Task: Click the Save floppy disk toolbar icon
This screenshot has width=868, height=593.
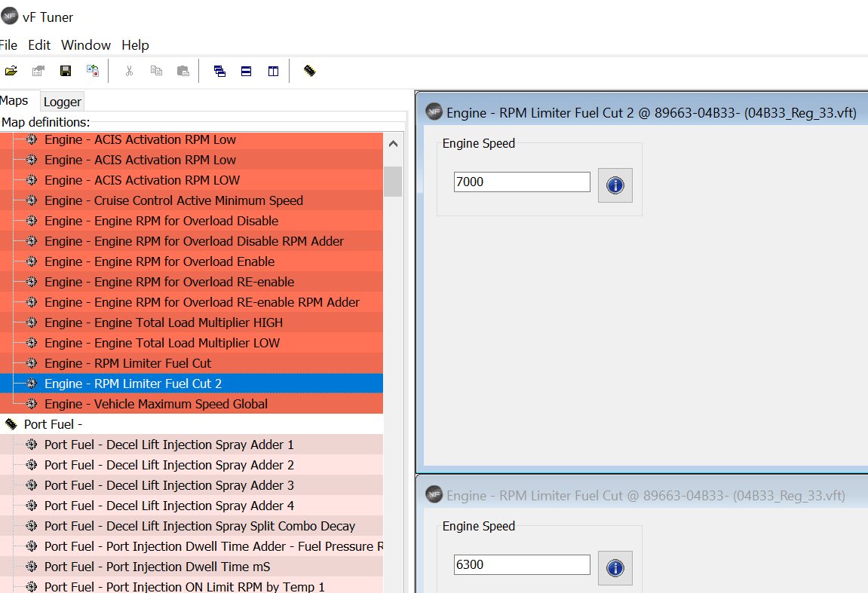Action: 66,71
